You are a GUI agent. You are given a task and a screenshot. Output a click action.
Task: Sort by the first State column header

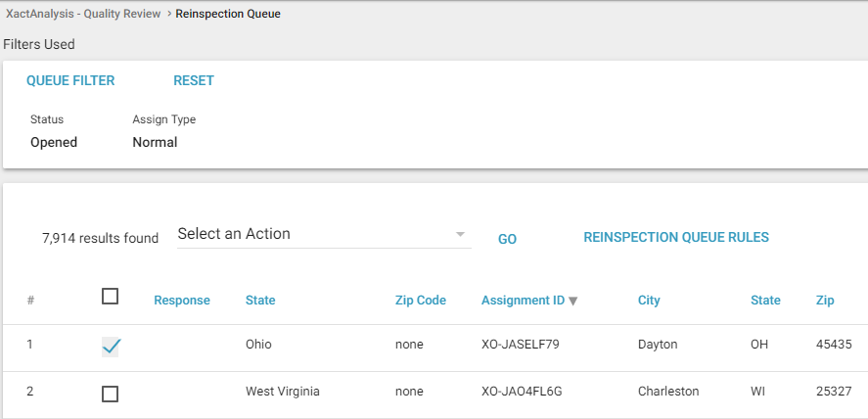[260, 301]
